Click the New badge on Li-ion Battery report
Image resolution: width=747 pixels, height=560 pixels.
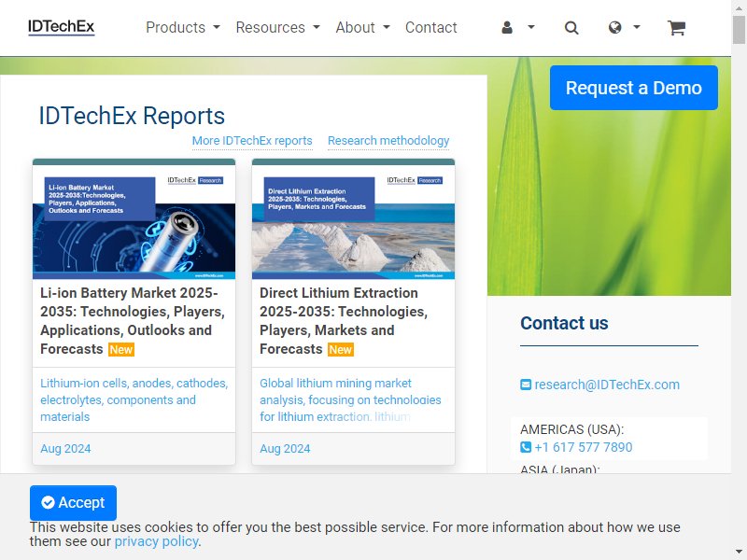click(x=121, y=350)
